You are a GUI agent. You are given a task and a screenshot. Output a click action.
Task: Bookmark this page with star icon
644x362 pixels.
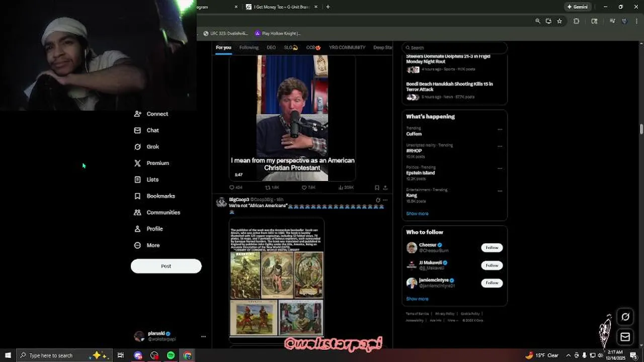559,21
